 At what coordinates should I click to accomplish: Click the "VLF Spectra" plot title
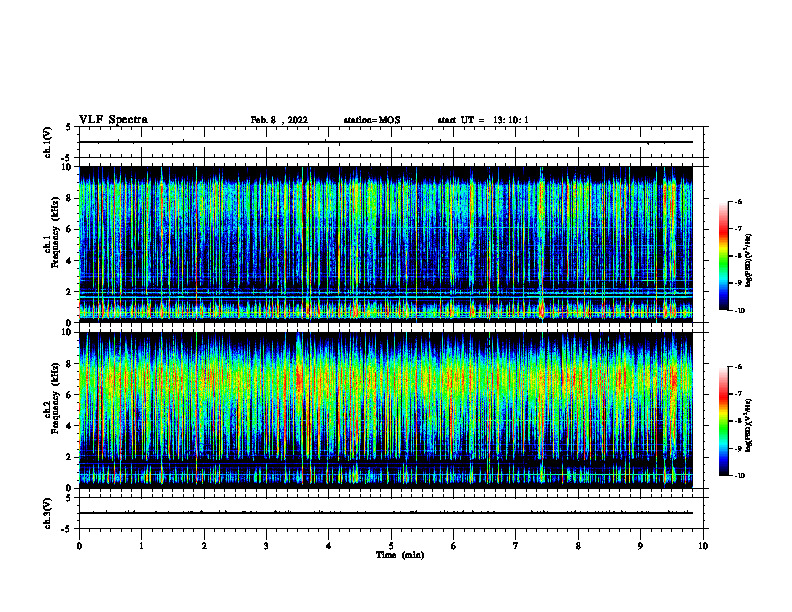tap(113, 120)
